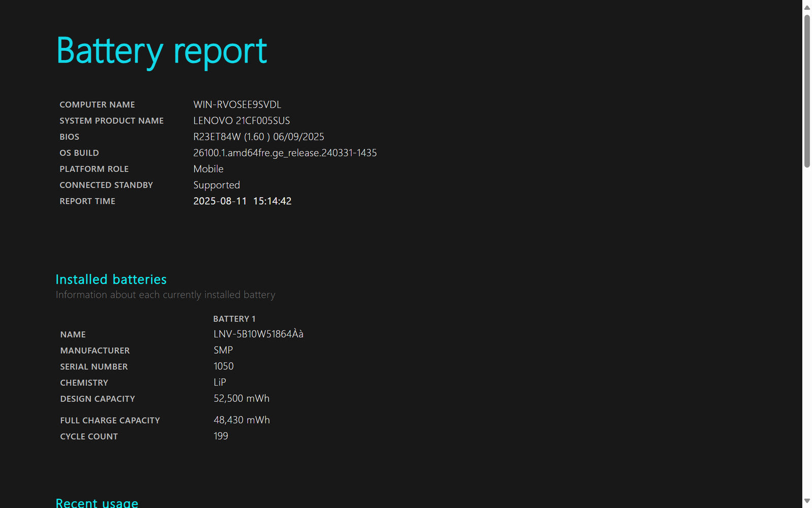Screen dimensions: 812x508
Task: Select report time 2025-08-11 15:14:42
Action: (243, 201)
